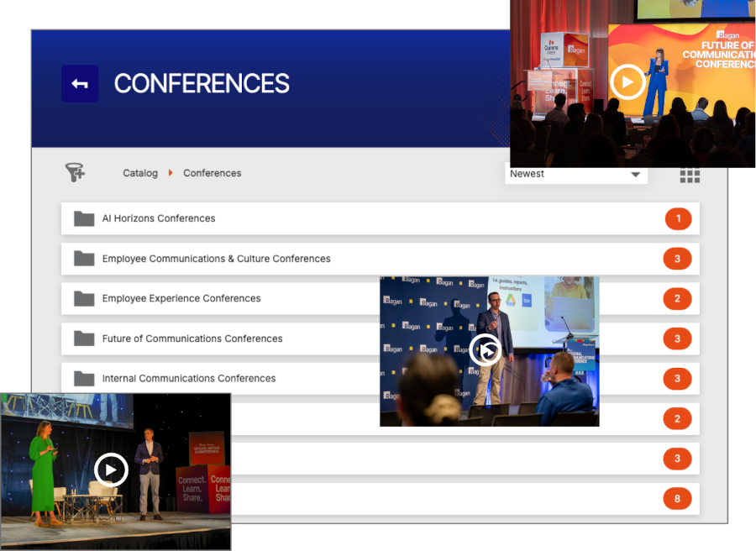756x551 pixels.
Task: Switch to grid view layout icon
Action: click(690, 176)
